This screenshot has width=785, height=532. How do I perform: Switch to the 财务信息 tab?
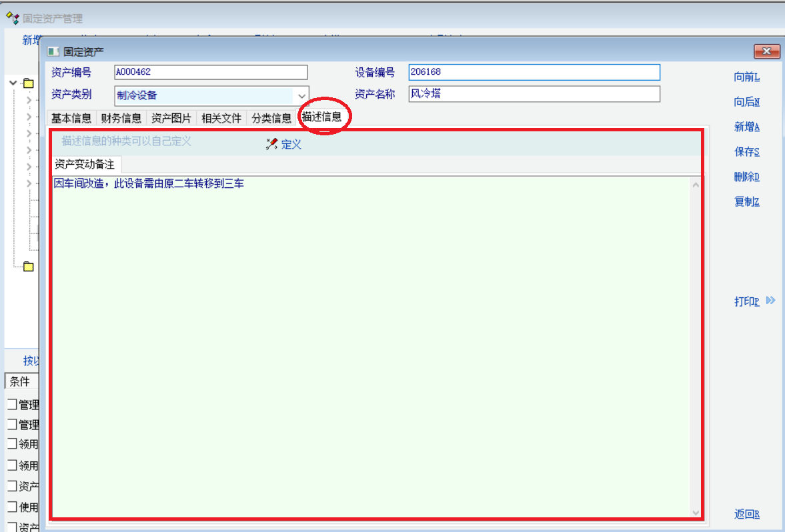(121, 118)
